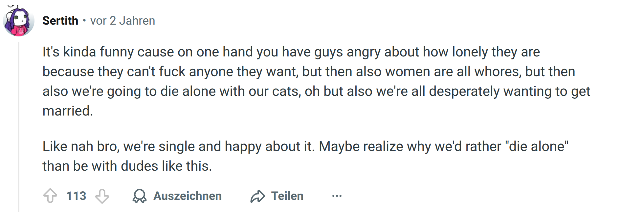Upvote the comment by Sertith

click(50, 196)
